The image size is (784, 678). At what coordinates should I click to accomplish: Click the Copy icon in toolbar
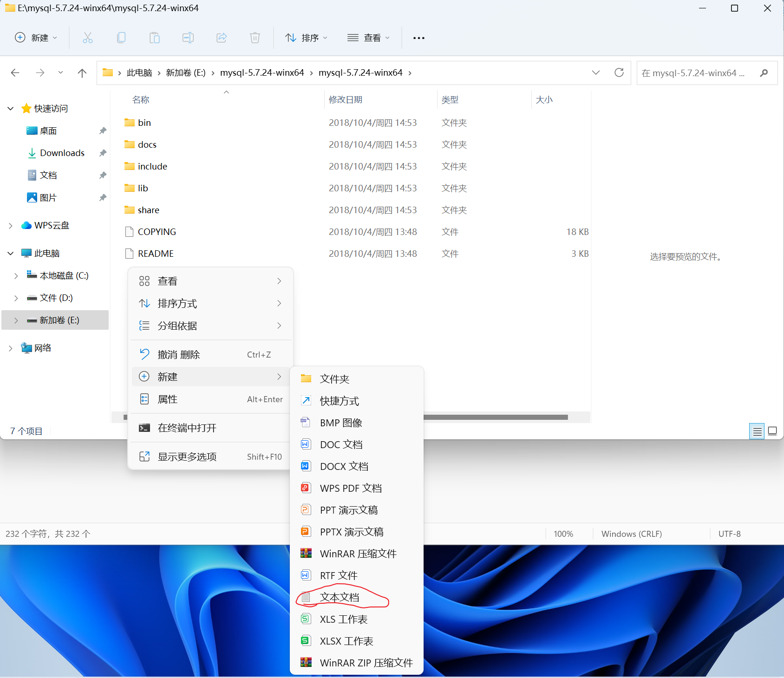pyautogui.click(x=121, y=38)
